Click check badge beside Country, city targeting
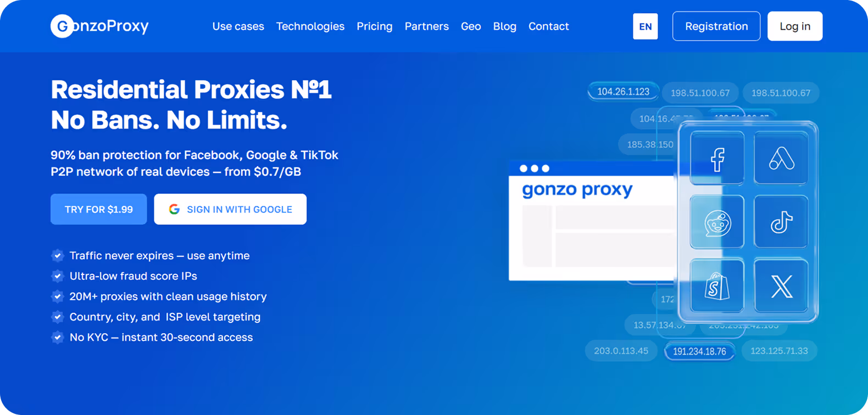868x415 pixels. pos(58,317)
